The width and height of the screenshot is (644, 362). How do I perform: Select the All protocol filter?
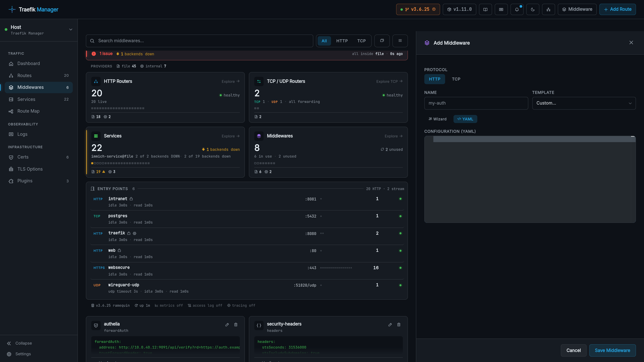pos(324,41)
